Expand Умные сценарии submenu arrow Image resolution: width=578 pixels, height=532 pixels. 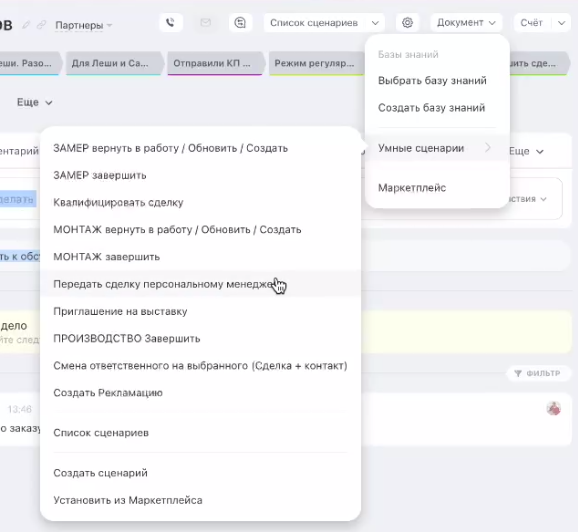click(488, 148)
